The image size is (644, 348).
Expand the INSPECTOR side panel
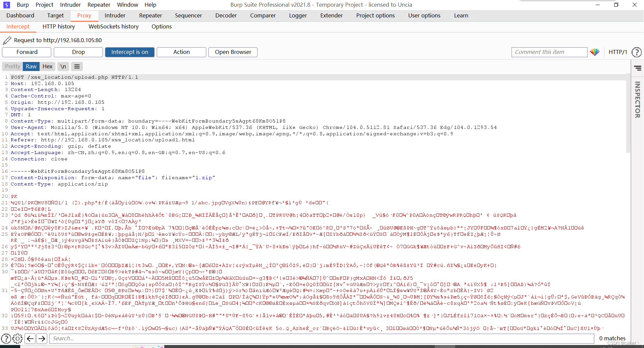[637, 99]
